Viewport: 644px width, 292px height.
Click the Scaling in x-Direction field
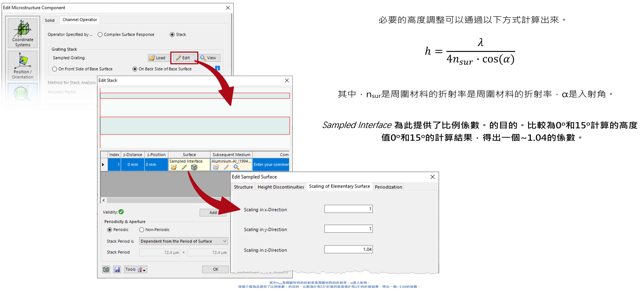coord(348,209)
